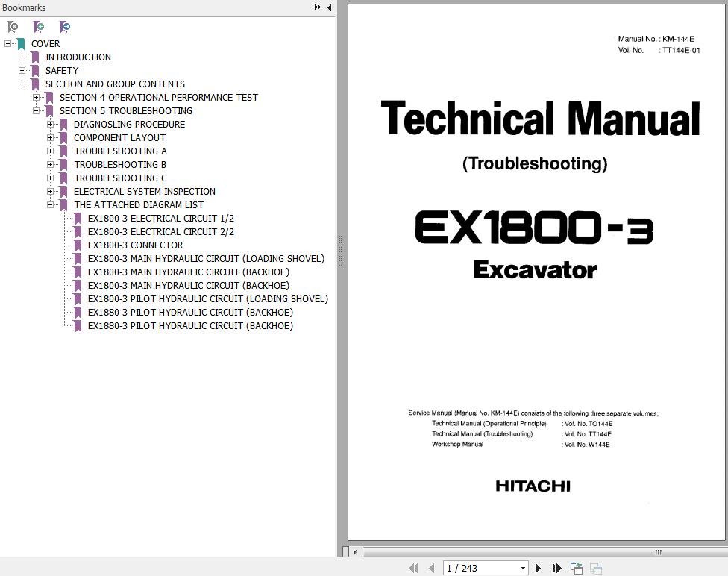Select SECTION AND GROUP CONTENTS bookmark
Image resolution: width=728 pixels, height=576 pixels.
point(115,84)
